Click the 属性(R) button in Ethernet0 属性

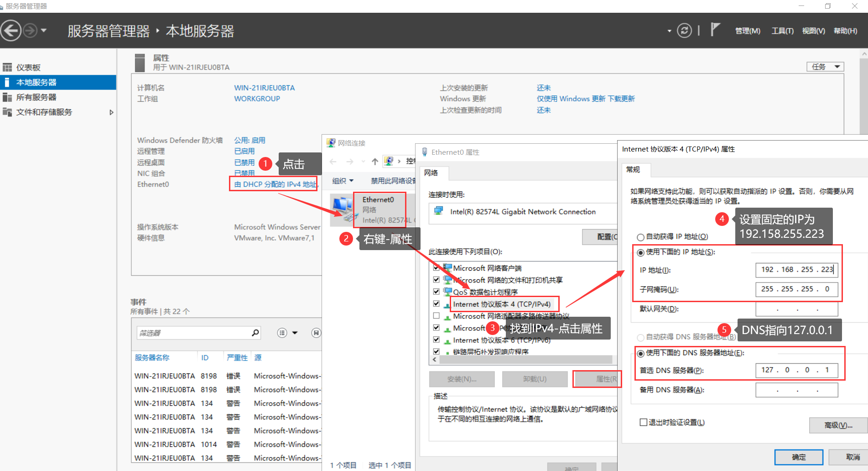coord(596,379)
